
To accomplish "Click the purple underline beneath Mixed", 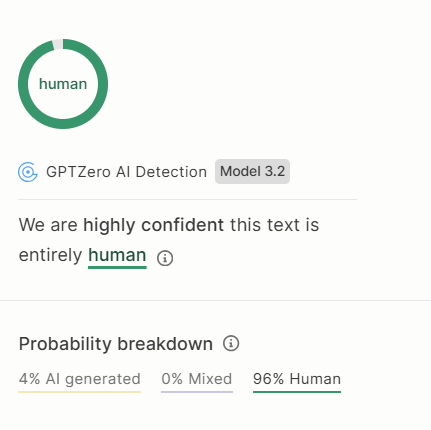I will pyautogui.click(x=197, y=392).
